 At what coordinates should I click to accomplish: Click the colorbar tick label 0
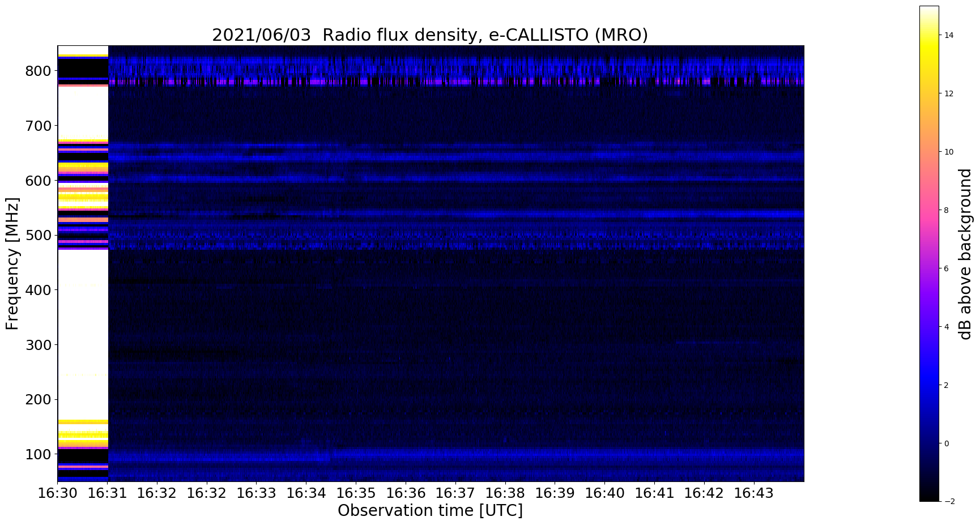tap(946, 443)
